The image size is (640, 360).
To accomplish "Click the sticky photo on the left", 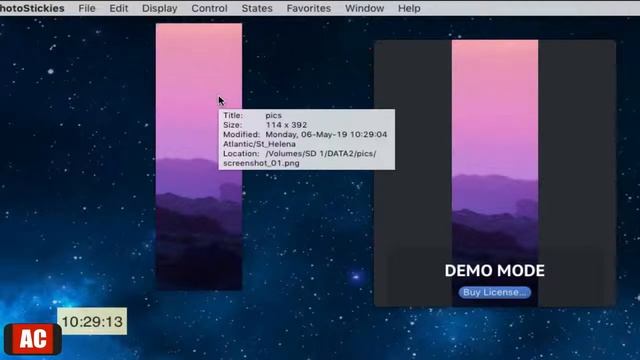I will [x=199, y=157].
